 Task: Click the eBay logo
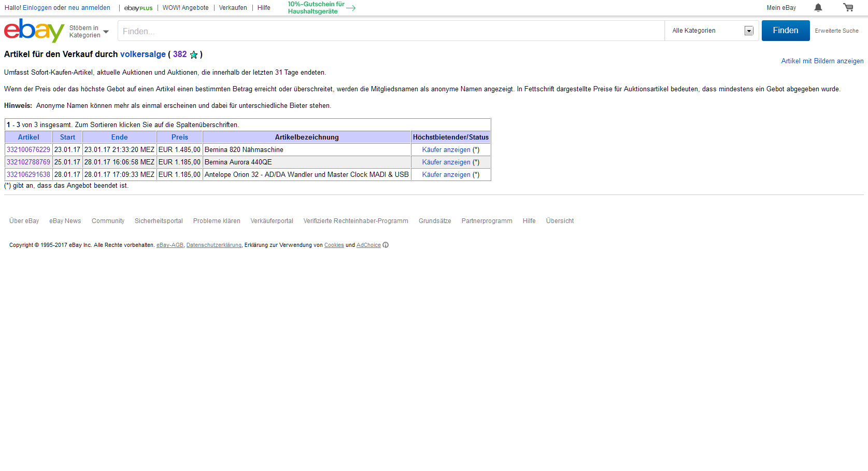coord(34,31)
